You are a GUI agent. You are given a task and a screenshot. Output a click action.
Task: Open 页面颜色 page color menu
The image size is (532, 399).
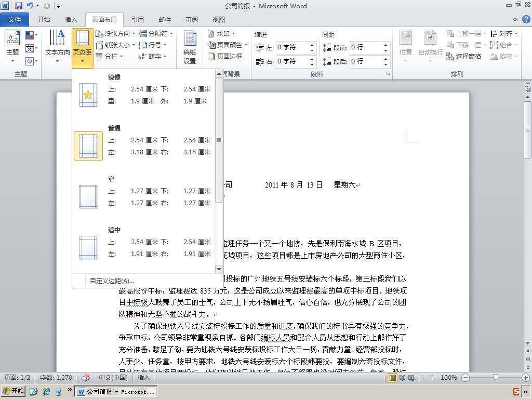click(227, 45)
